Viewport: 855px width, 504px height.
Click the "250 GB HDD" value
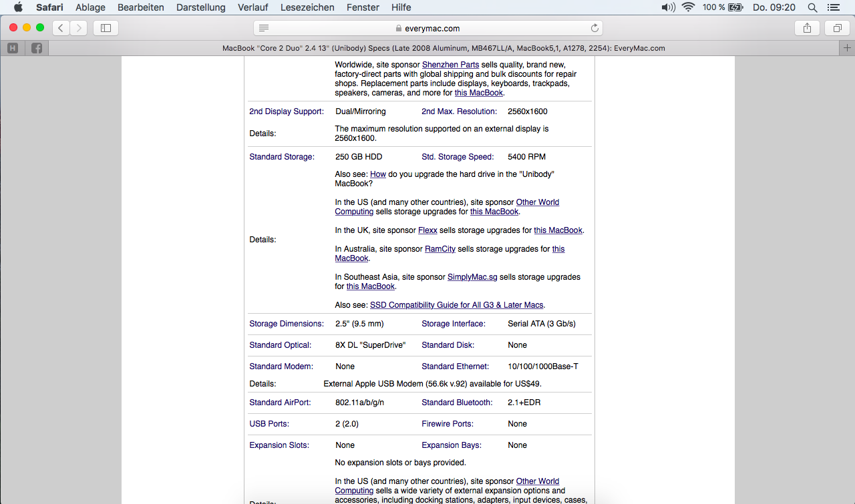[359, 157]
